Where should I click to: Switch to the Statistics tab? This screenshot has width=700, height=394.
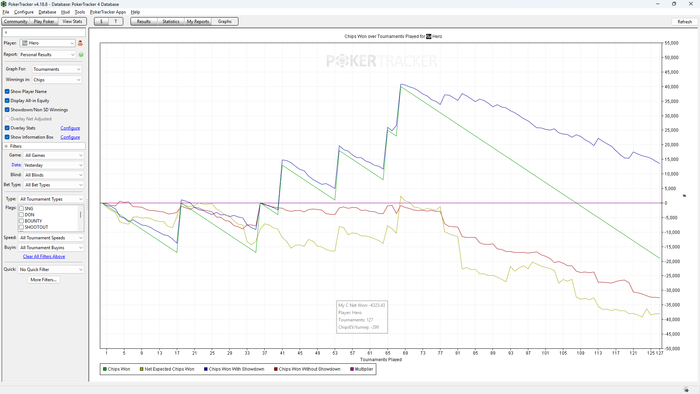(x=171, y=21)
